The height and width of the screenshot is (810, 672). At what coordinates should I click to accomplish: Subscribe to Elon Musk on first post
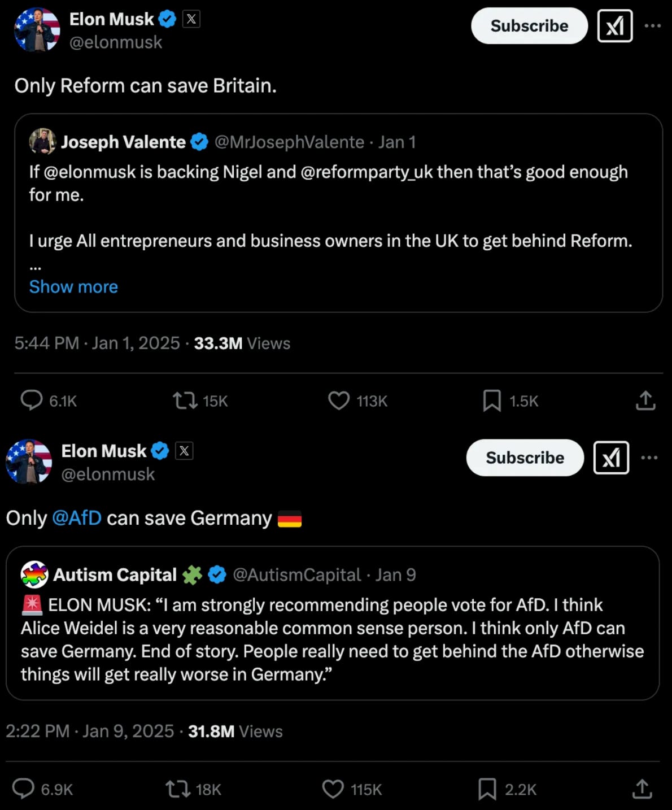(529, 26)
